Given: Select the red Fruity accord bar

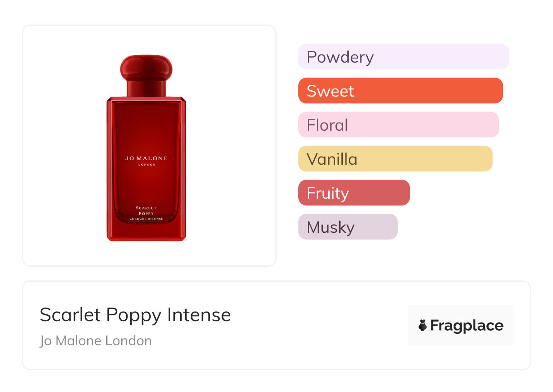Looking at the screenshot, I should coord(354,193).
